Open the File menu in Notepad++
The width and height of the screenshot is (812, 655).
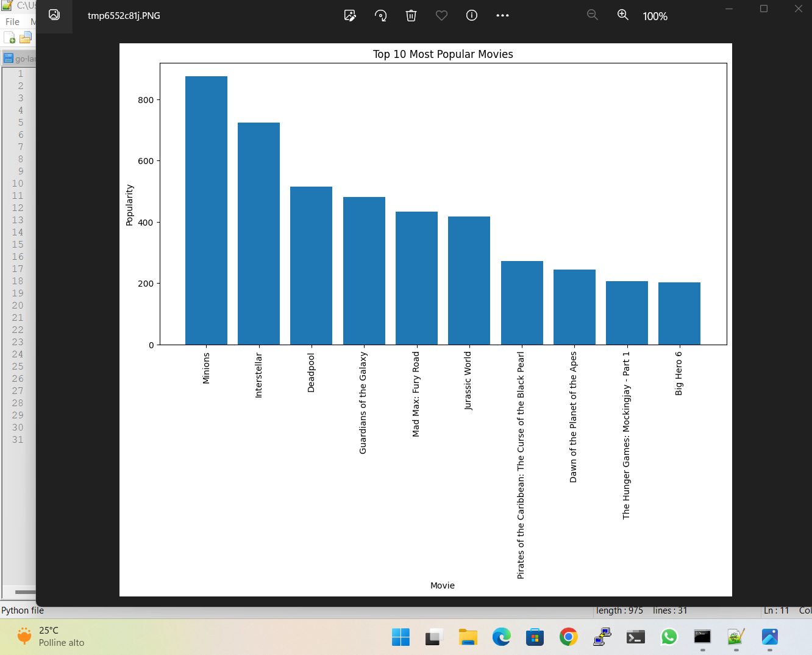[x=12, y=21]
